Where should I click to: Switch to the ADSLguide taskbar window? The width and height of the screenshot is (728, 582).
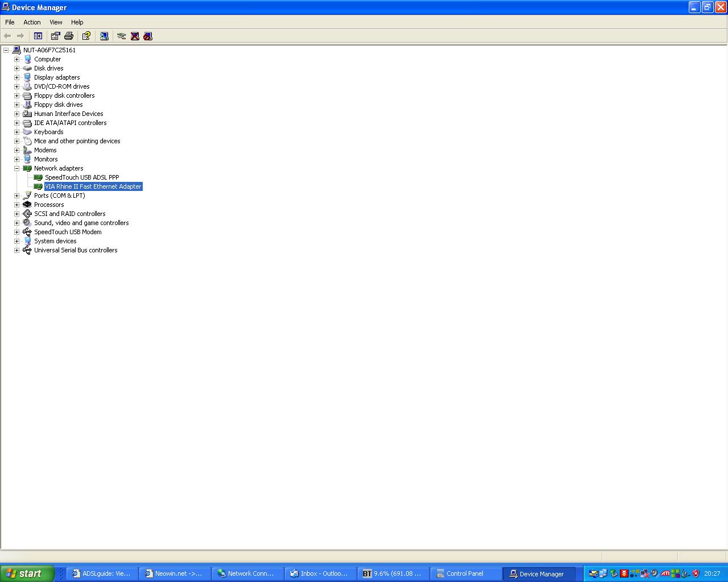click(102, 573)
